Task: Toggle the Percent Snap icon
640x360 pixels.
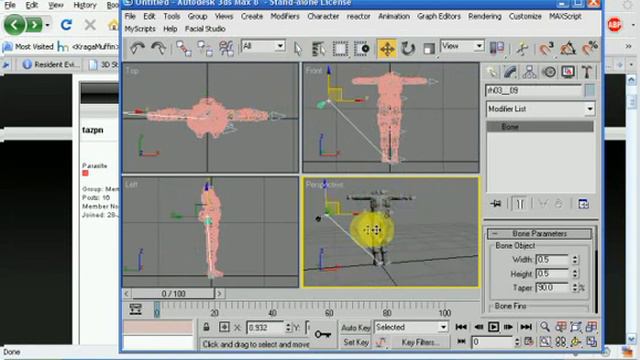Action: (589, 49)
